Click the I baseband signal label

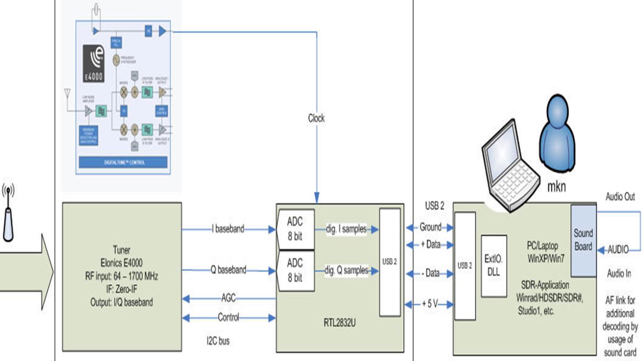click(228, 229)
